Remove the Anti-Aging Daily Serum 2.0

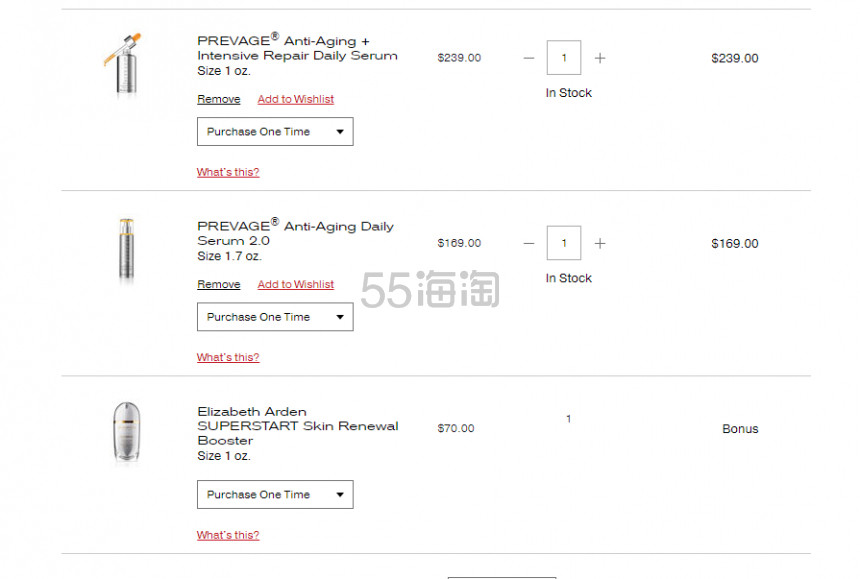[219, 285]
